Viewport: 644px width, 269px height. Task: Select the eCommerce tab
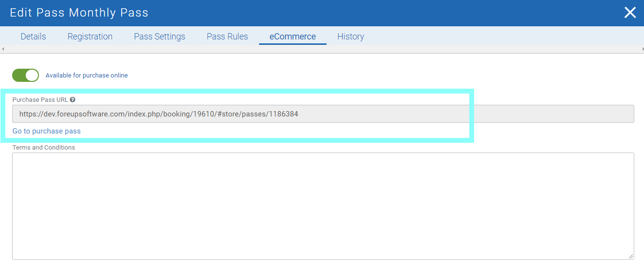tap(293, 37)
